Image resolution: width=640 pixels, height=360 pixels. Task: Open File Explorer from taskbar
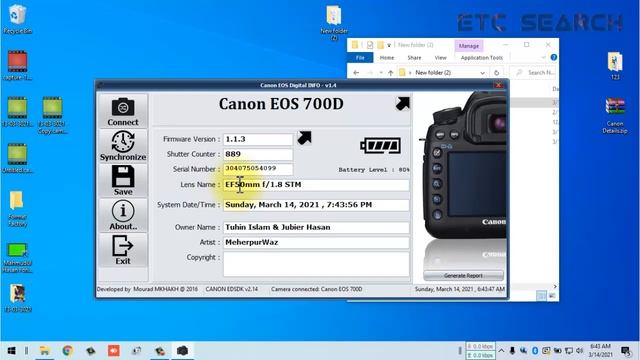click(x=44, y=351)
